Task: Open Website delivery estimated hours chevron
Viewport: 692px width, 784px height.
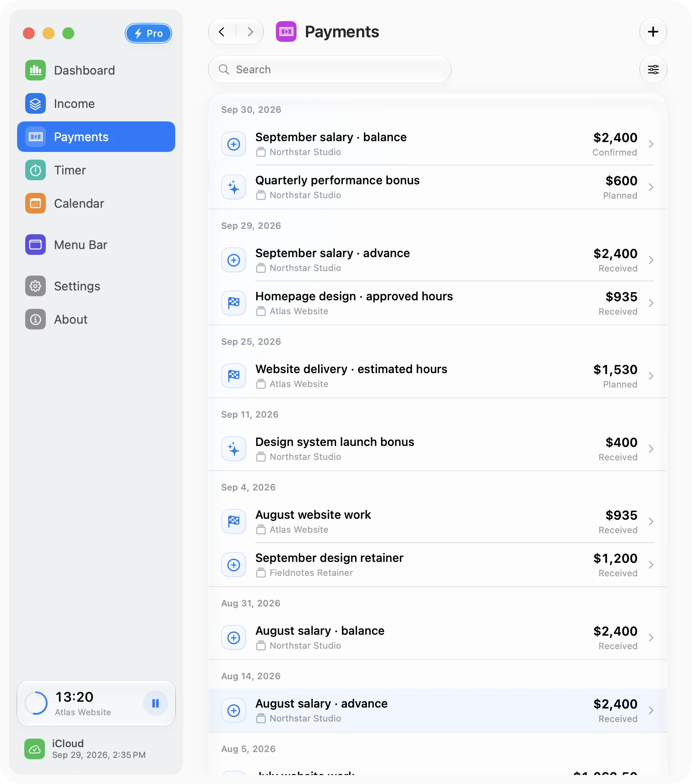Action: click(x=651, y=376)
